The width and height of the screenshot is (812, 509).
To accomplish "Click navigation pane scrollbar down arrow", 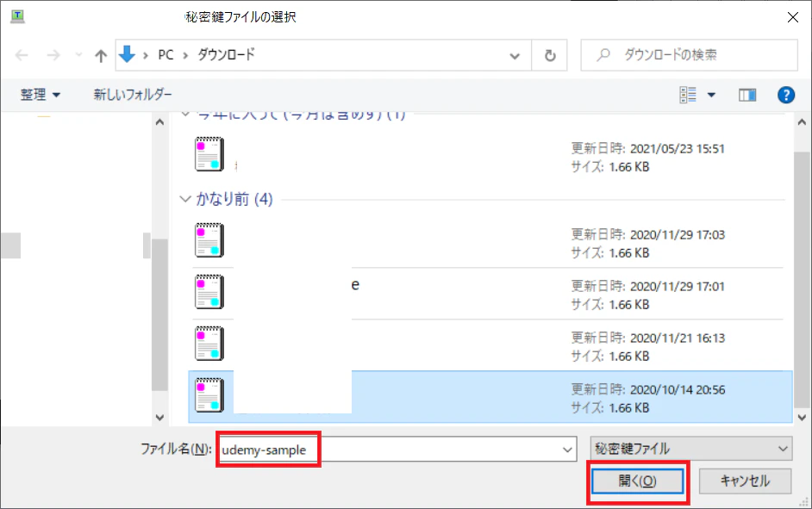I will 159,418.
